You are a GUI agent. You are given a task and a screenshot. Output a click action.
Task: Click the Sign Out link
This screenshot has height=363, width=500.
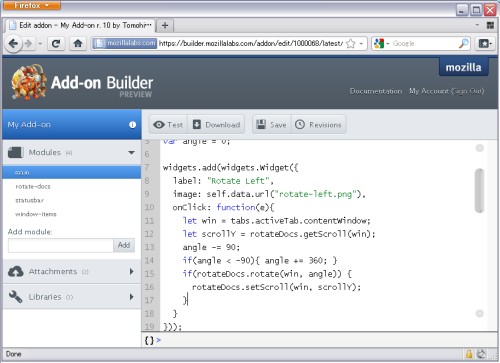pyautogui.click(x=468, y=91)
